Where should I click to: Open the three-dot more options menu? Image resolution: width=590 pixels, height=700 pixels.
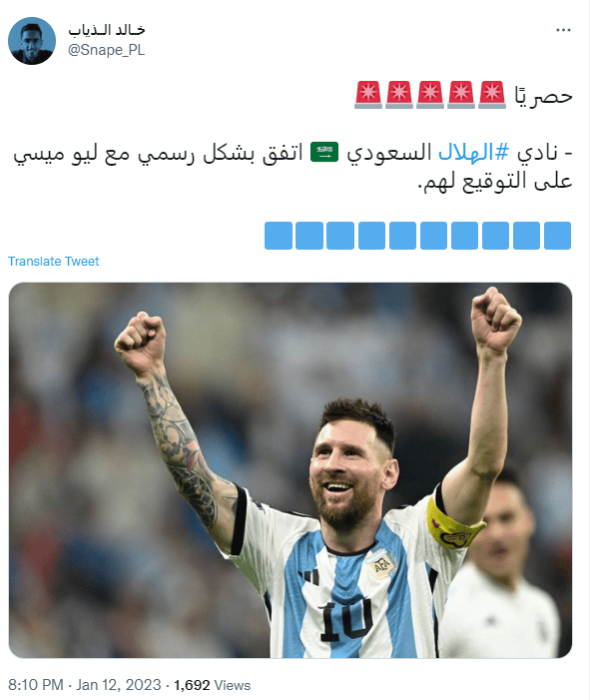tap(563, 30)
